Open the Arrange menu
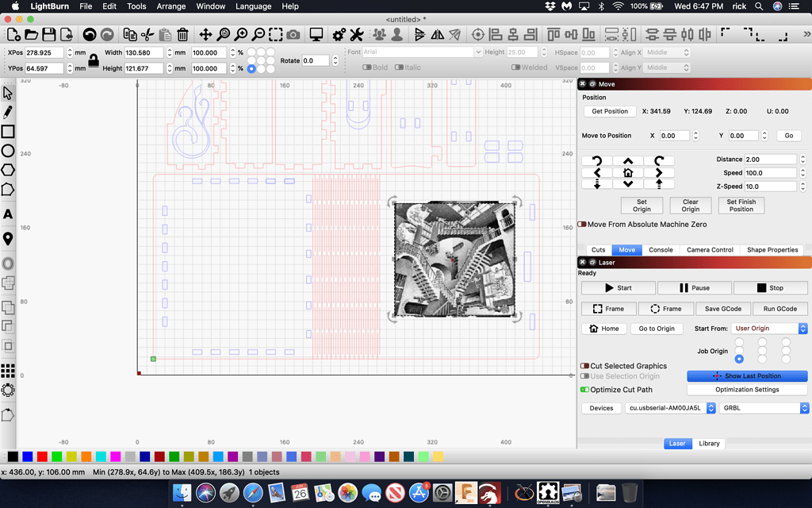Viewport: 812px width, 508px height. coord(171,6)
